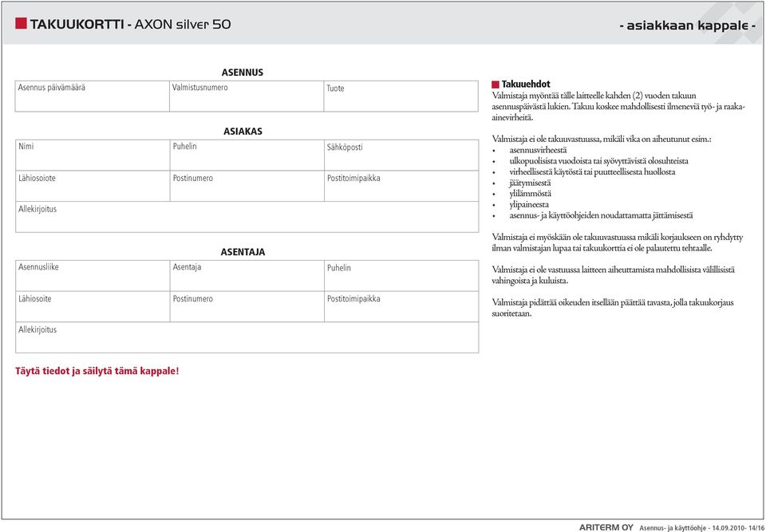Click the 'ylipaineesta' bullet item
The image size is (766, 532).
click(529, 205)
